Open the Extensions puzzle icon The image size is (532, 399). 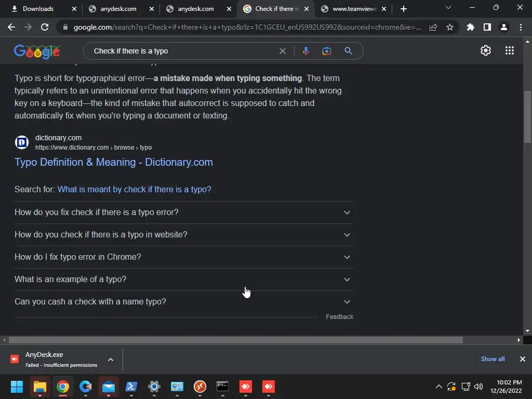[470, 27]
